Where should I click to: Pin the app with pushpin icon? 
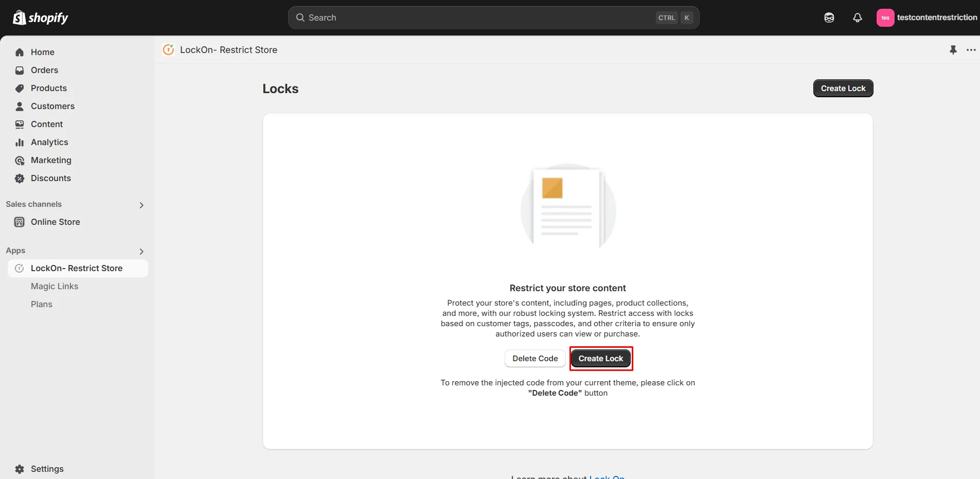coord(953,50)
